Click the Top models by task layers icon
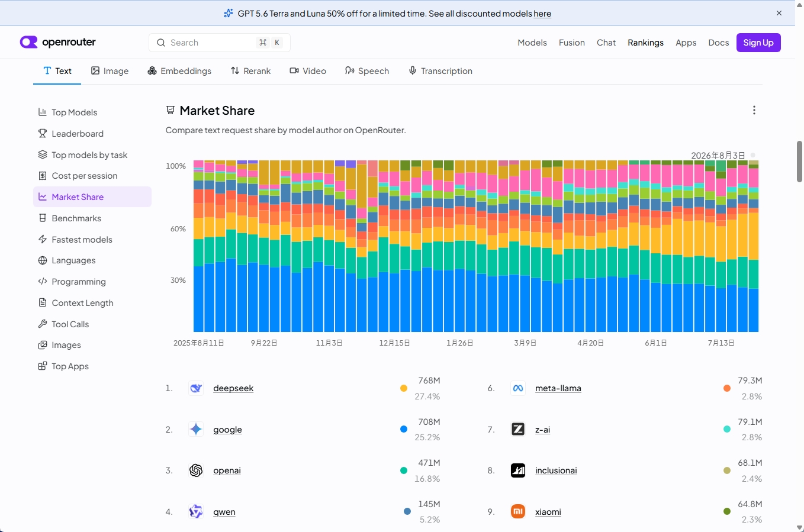 pos(43,154)
